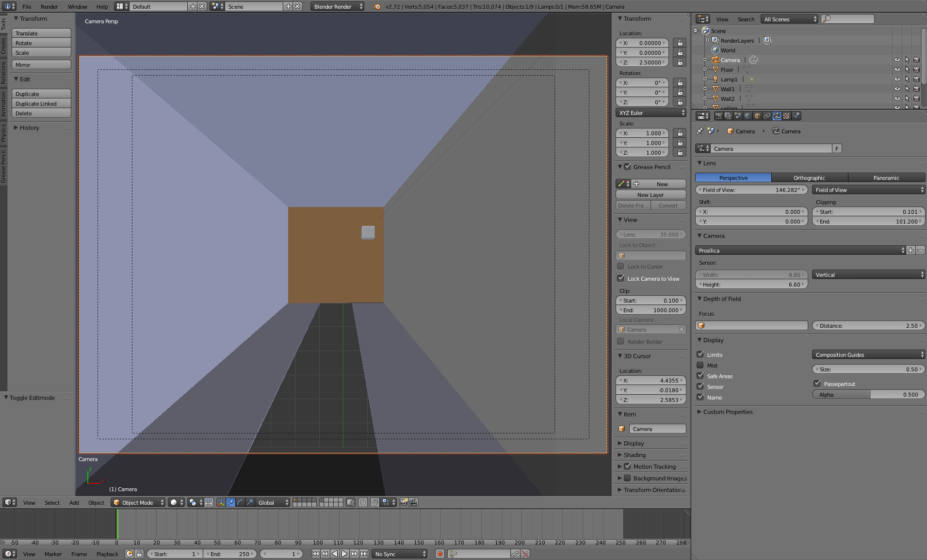Open the XYZ Euler rotation mode dropdown
Viewport: 927px width, 560px height.
(651, 112)
